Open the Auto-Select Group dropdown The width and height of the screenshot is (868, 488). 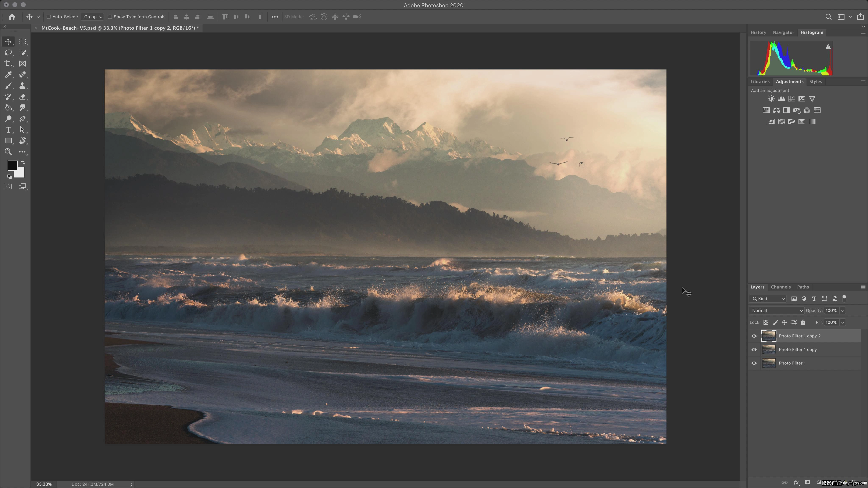click(93, 17)
